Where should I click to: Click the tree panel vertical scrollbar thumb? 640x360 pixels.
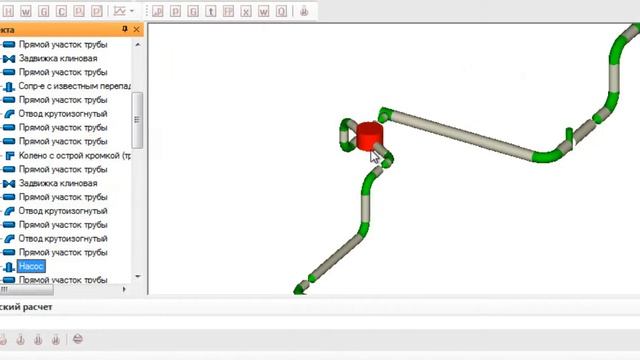click(x=138, y=120)
